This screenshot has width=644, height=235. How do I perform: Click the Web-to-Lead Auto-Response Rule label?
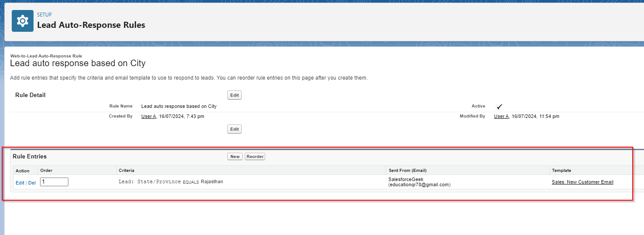46,56
